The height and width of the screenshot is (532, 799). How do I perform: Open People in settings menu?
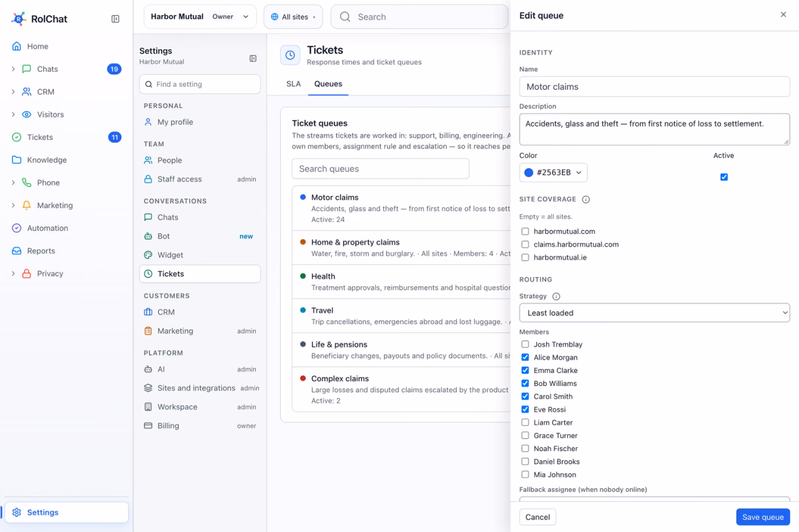click(x=200, y=160)
